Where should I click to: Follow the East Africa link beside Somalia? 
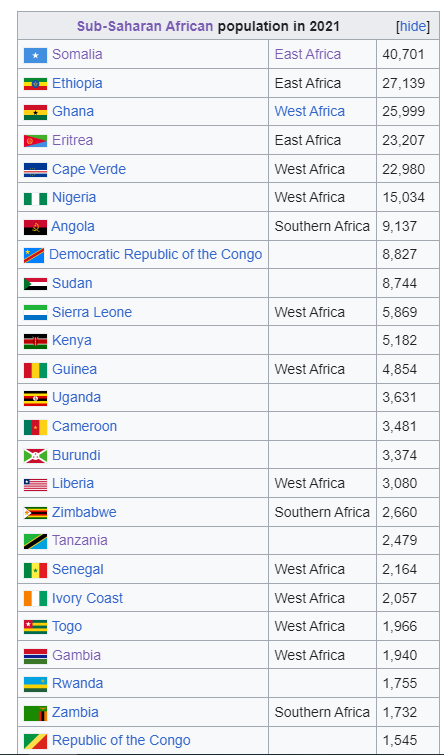308,54
